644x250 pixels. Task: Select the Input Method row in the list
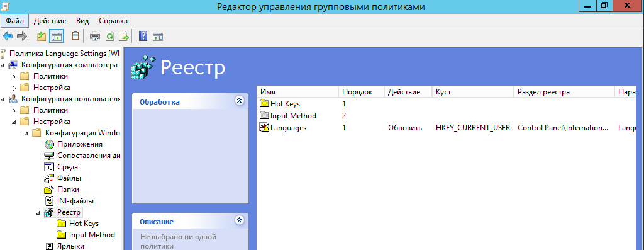[447, 115]
